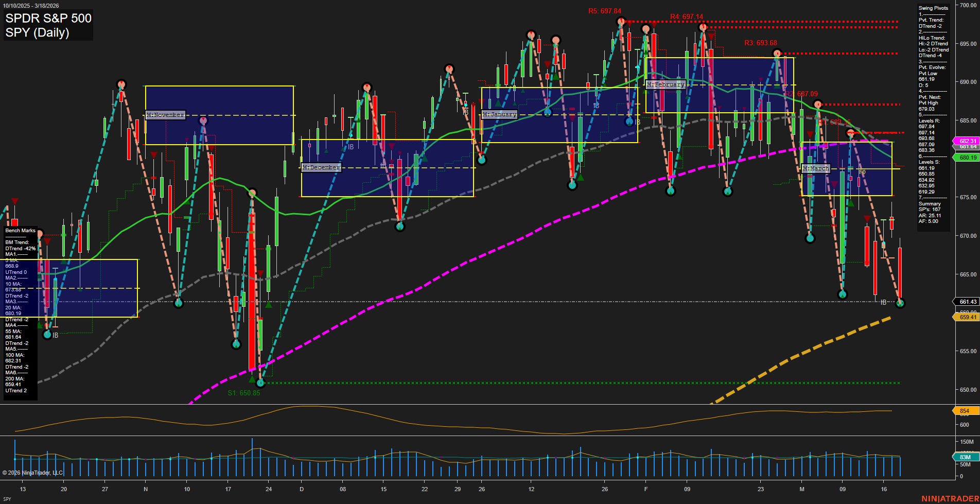Click the green 680.19 moving average price tag

coord(967,158)
